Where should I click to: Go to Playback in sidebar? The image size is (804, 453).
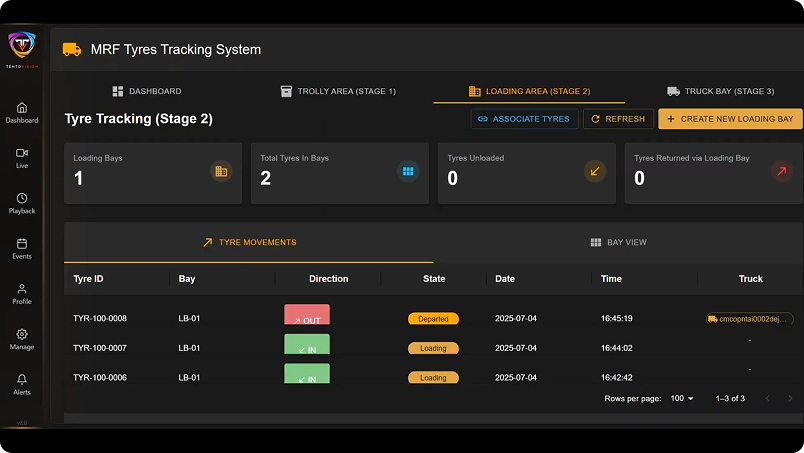coord(22,203)
